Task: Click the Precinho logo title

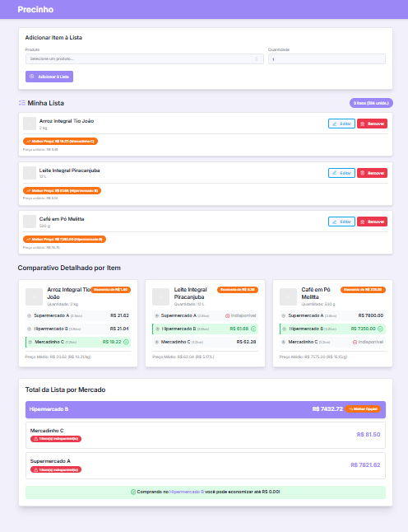Action: pos(35,10)
